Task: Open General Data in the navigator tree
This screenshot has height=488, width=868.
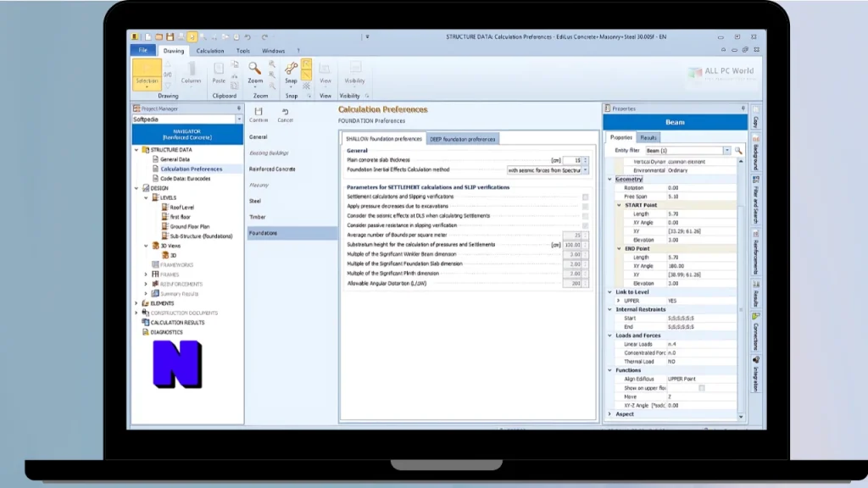Action: [x=175, y=159]
